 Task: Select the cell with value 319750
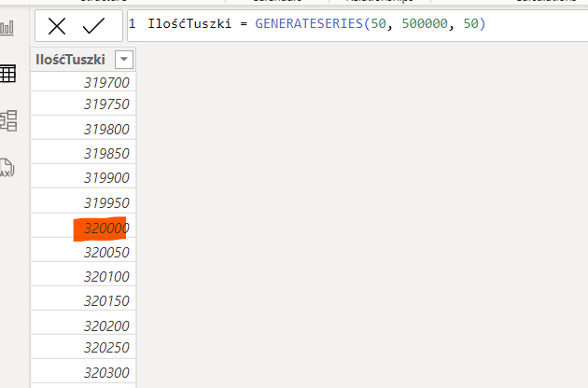[83, 104]
